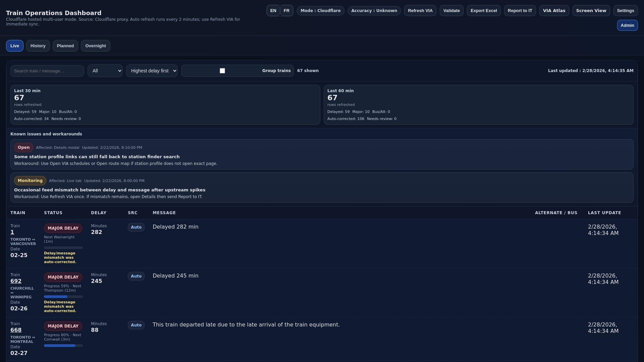This screenshot has height=362, width=644.
Task: Click Refresh VIA button
Action: [x=420, y=11]
